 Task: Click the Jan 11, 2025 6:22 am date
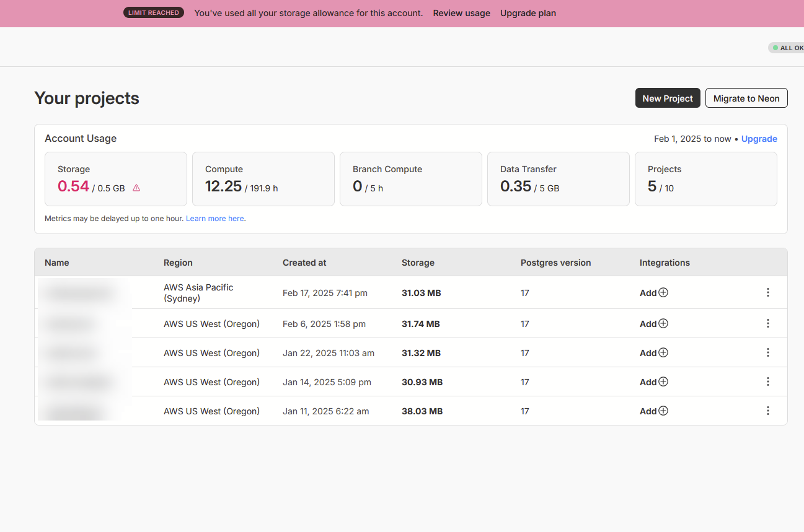click(x=325, y=411)
